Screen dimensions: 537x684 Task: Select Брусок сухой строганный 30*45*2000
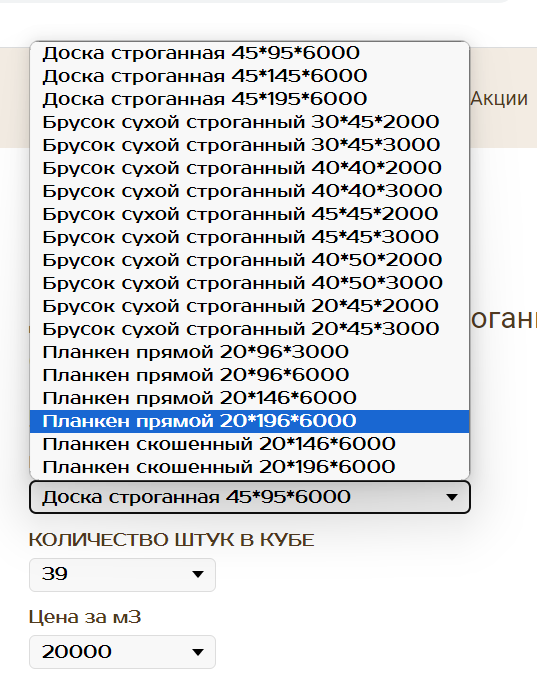click(x=250, y=122)
